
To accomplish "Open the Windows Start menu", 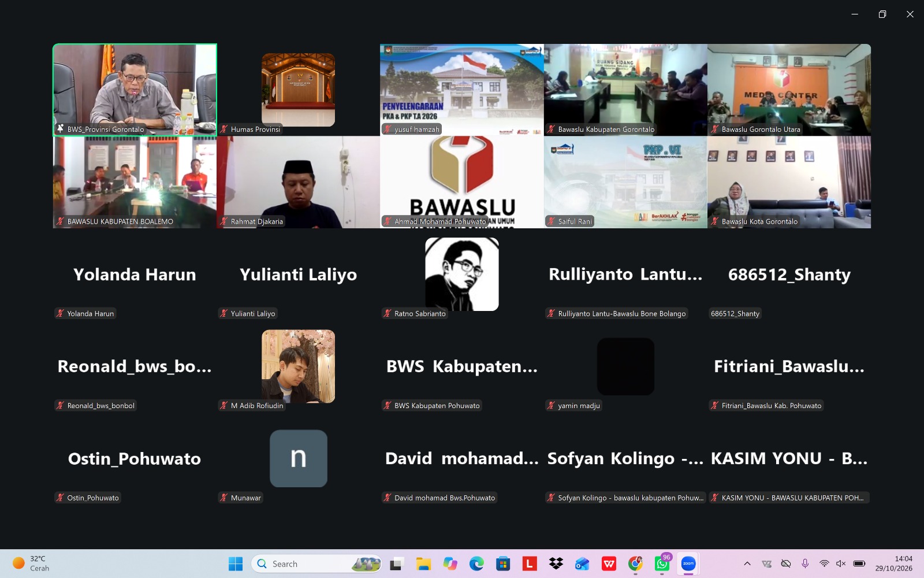I will click(x=236, y=564).
